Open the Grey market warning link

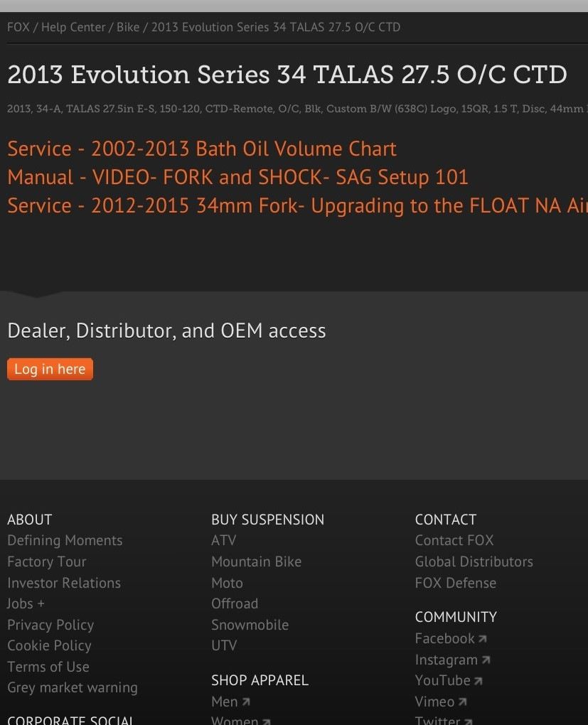tap(73, 688)
